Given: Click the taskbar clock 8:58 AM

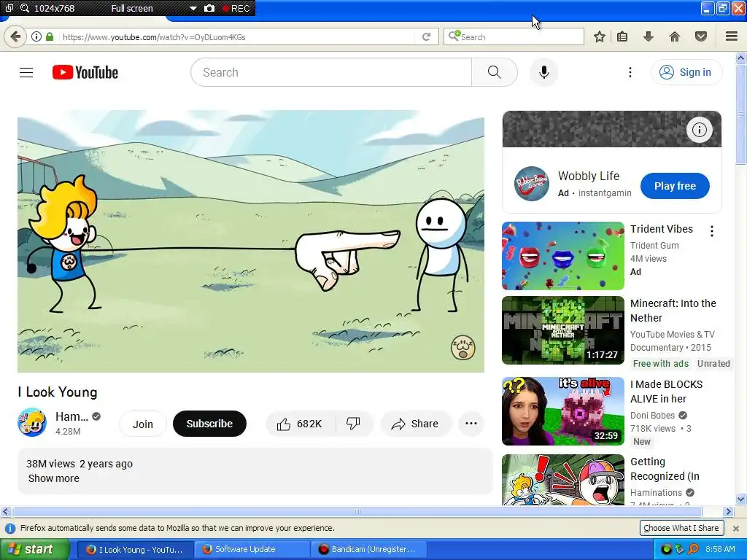Looking at the screenshot, I should 720,550.
